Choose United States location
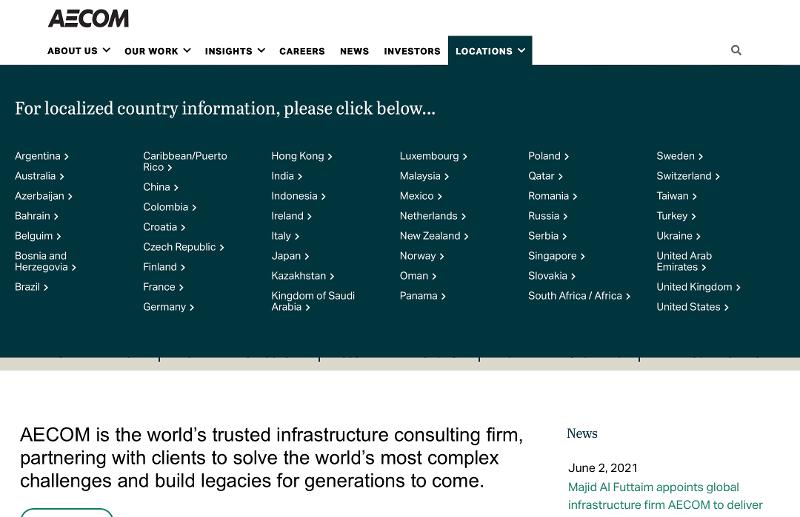 pos(692,307)
